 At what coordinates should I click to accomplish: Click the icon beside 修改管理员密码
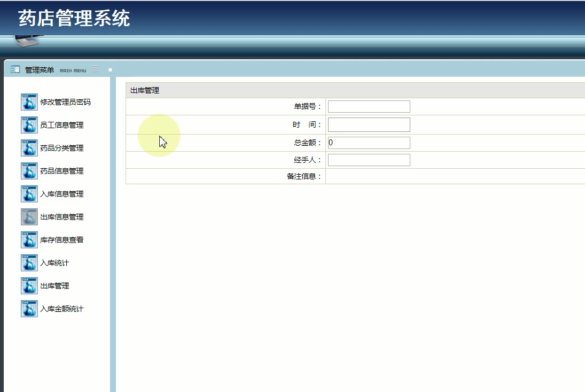coord(29,102)
